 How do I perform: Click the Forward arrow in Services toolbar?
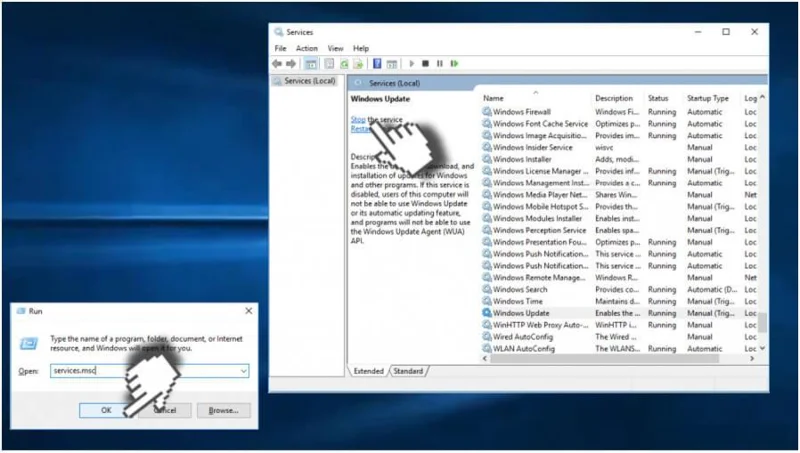pyautogui.click(x=291, y=64)
